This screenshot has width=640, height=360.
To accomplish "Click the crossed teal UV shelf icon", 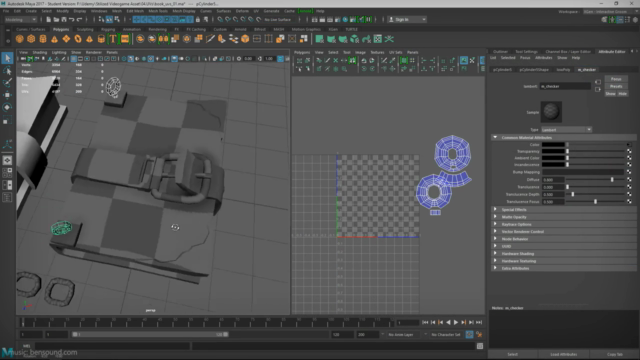I will pyautogui.click(x=389, y=39).
